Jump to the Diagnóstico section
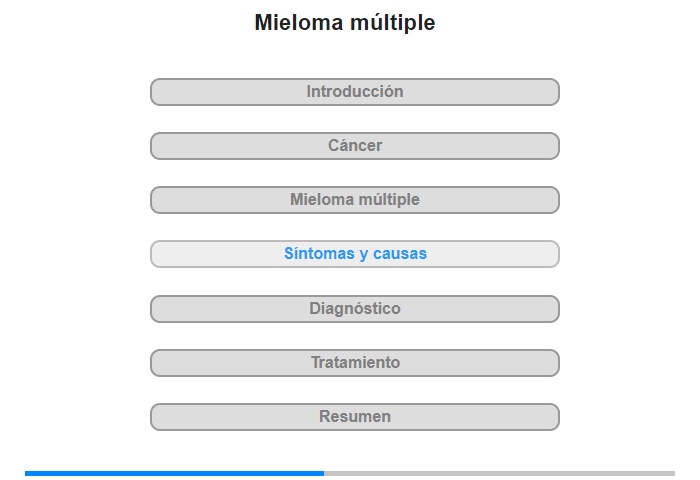700x480 pixels. tap(354, 309)
